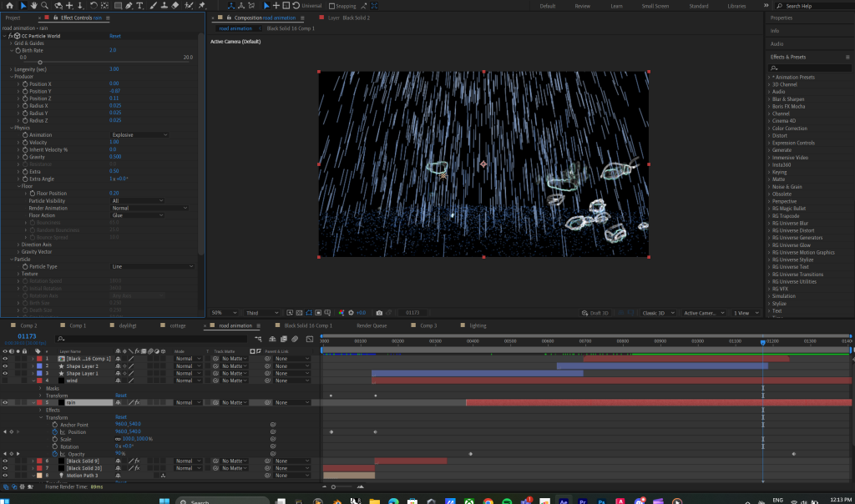This screenshot has height=504, width=855.
Task: Open the Small Screen workspace
Action: coord(654,6)
